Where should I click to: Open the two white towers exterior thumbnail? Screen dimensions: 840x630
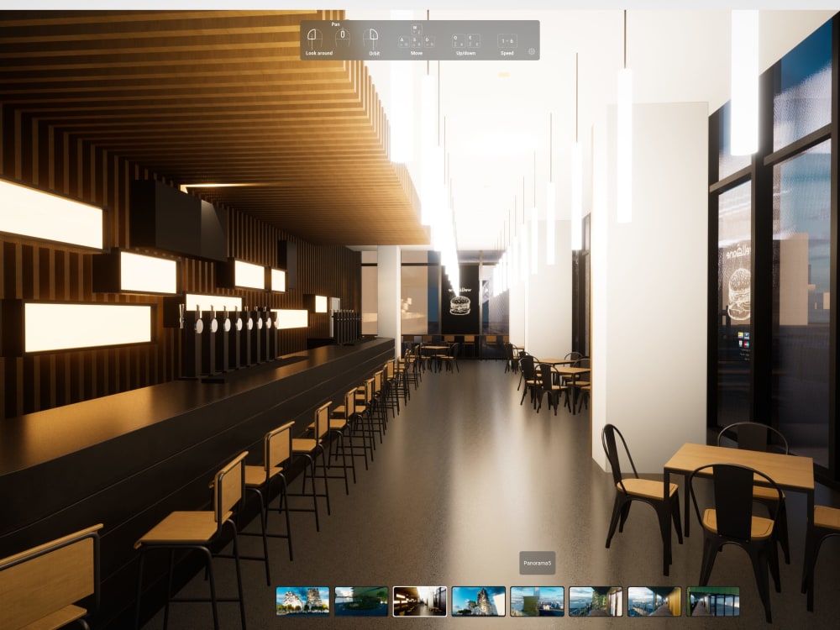[302, 601]
